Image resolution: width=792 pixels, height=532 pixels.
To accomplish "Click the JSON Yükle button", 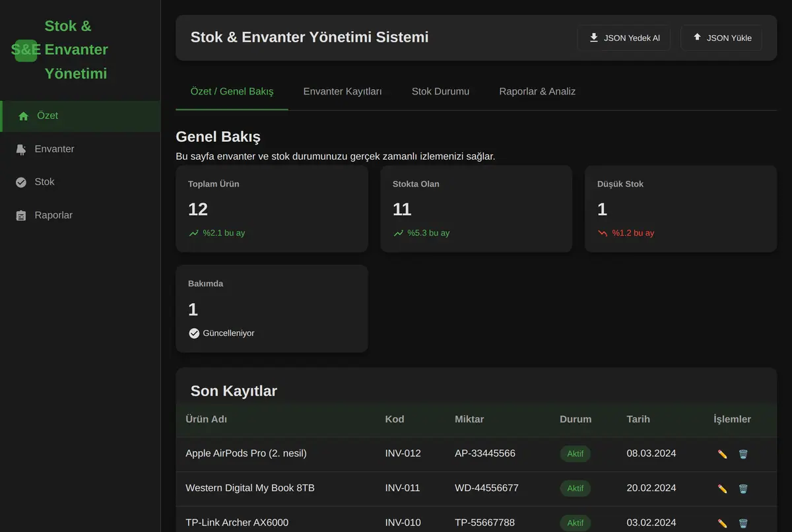I will [x=721, y=38].
